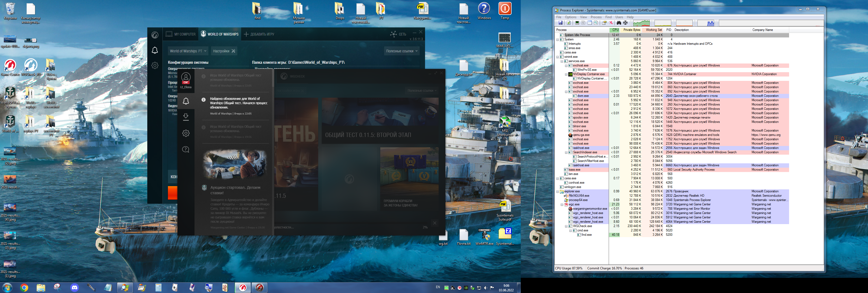Sort by Private Bytes column header
The image size is (868, 293).
click(631, 30)
